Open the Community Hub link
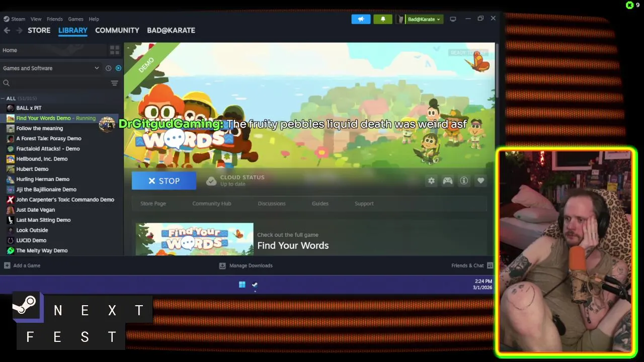This screenshot has width=644, height=362. pos(212,204)
